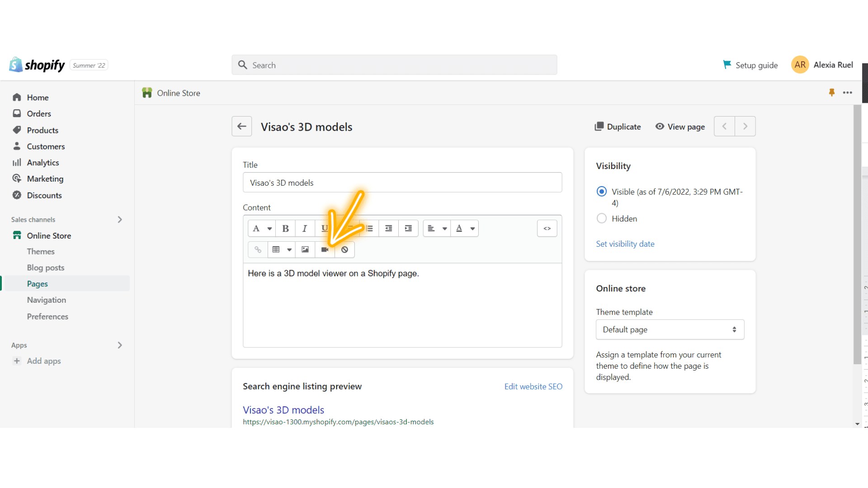Expand the Sales channels section
Screen dimensions: 868x488
click(120, 220)
